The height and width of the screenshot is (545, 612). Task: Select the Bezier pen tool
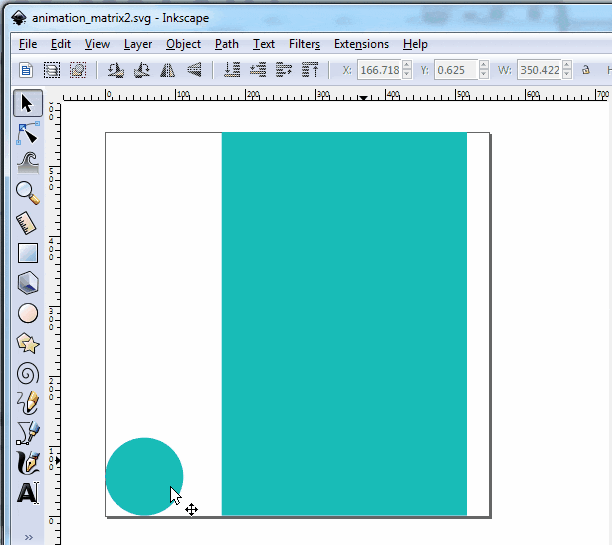coord(28,433)
